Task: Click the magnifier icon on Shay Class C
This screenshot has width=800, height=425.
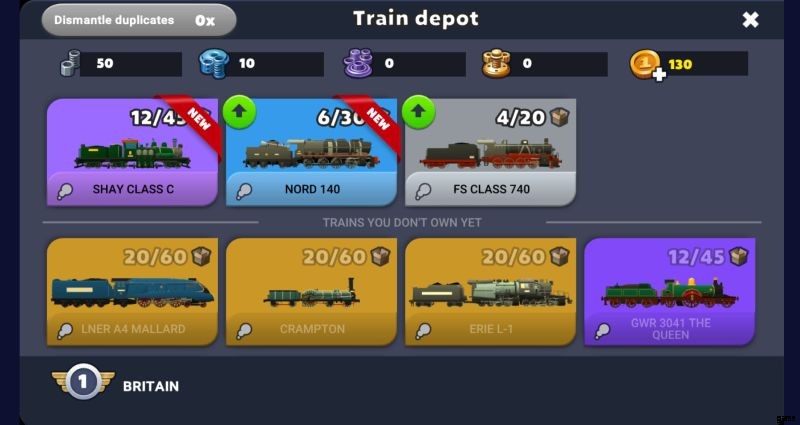Action: [64, 191]
